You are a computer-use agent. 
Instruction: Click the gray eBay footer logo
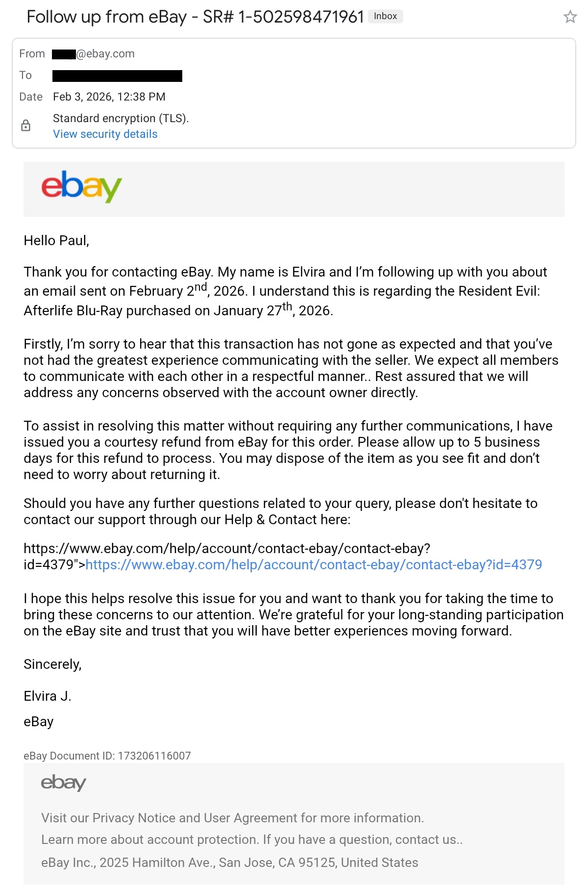point(63,783)
